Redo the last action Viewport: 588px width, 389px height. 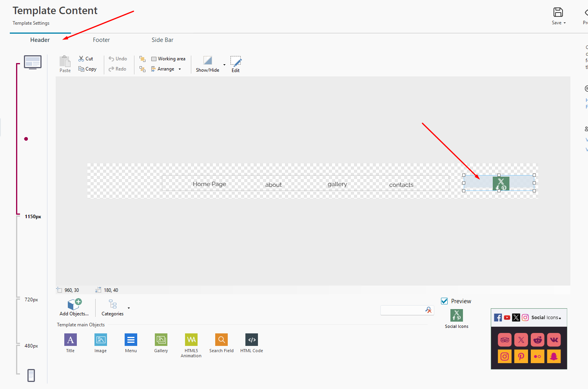pyautogui.click(x=118, y=69)
